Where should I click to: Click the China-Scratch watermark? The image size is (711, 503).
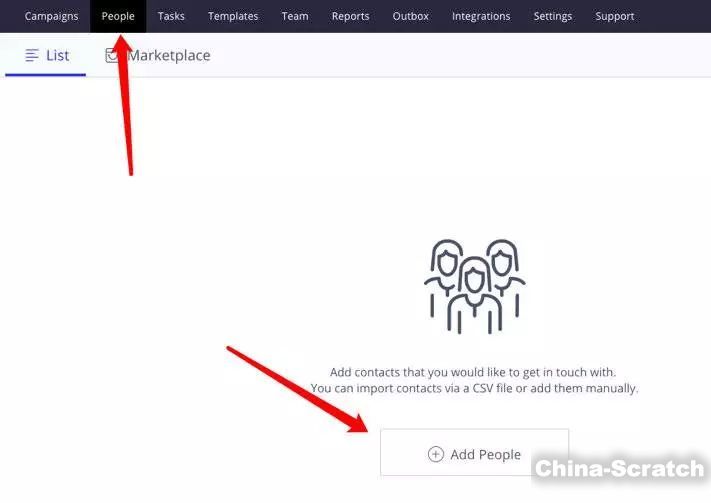point(619,468)
